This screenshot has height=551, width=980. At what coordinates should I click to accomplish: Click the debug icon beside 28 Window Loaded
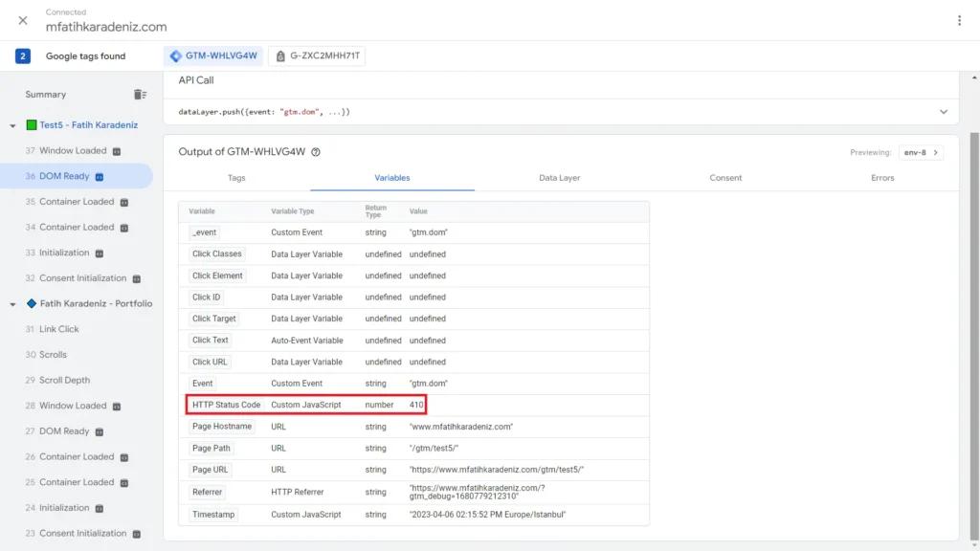(x=118, y=406)
